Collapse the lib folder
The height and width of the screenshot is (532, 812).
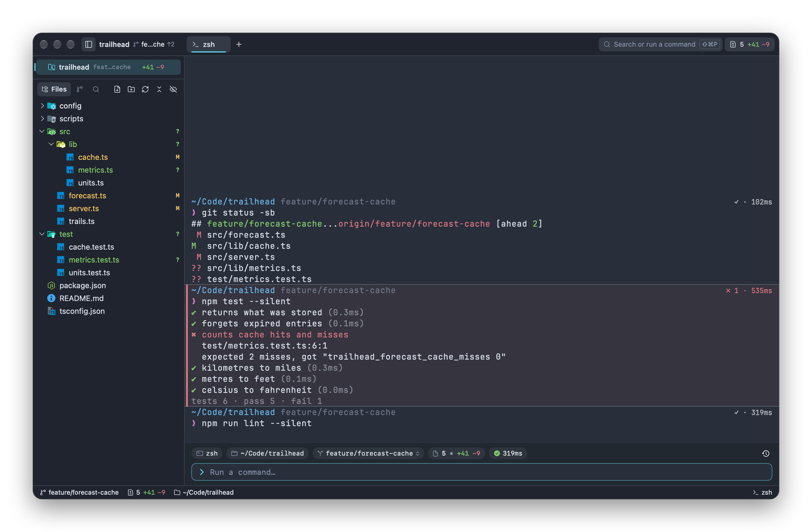coord(51,144)
